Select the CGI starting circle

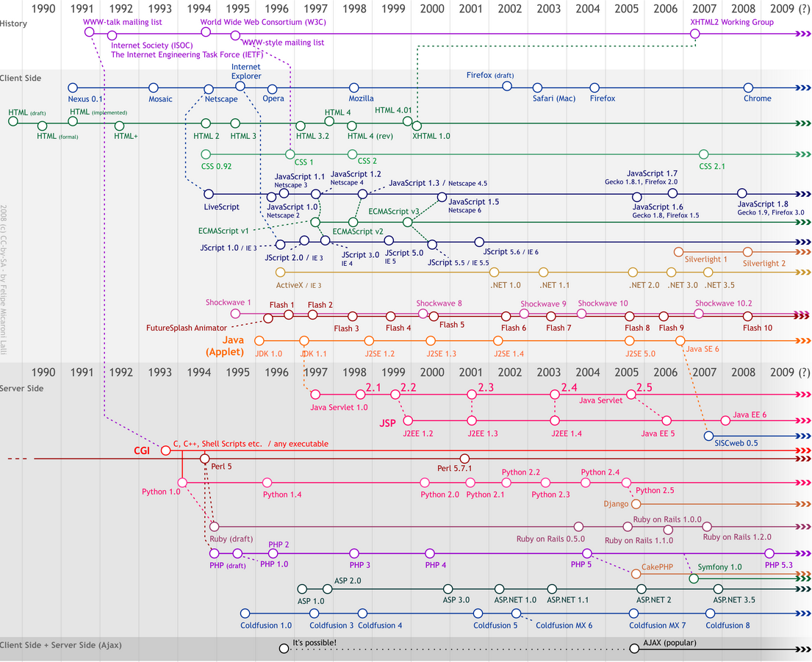pyautogui.click(x=166, y=450)
